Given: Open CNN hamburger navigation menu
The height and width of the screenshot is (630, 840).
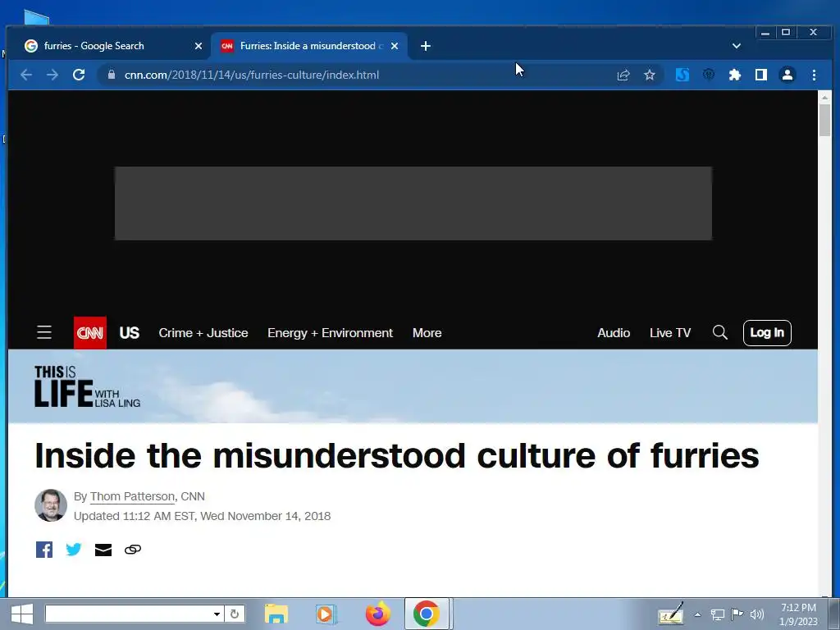Looking at the screenshot, I should click(44, 333).
